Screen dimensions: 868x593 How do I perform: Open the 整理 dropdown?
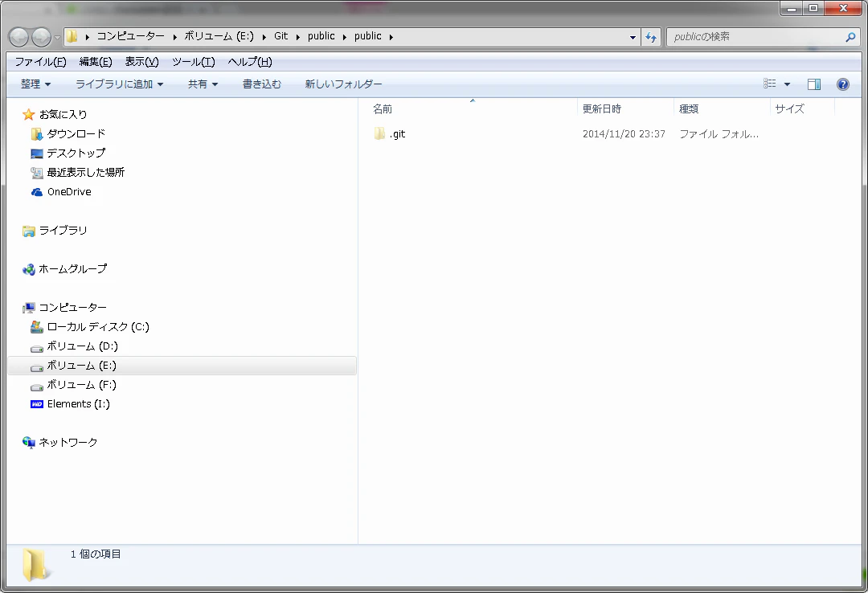point(36,84)
